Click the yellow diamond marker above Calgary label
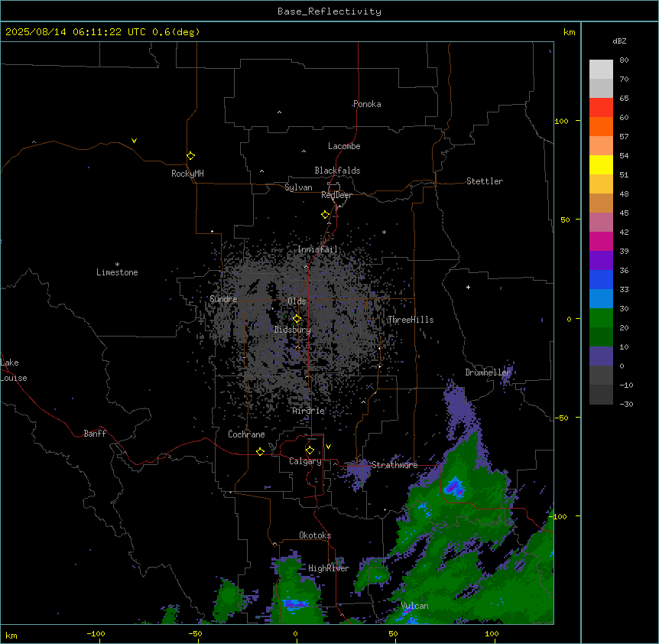This screenshot has height=644, width=659. [310, 450]
